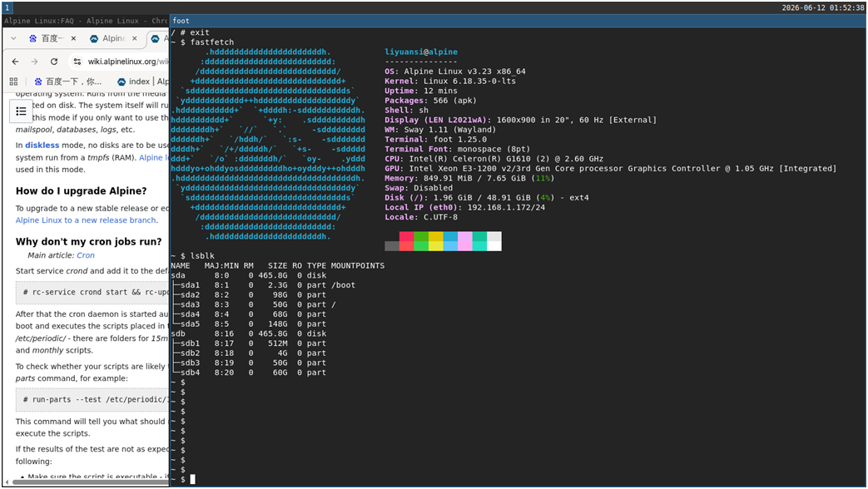Click the 'OS: Alpine Linux v3.23' line
Viewport: 868px width, 489px height.
click(455, 72)
